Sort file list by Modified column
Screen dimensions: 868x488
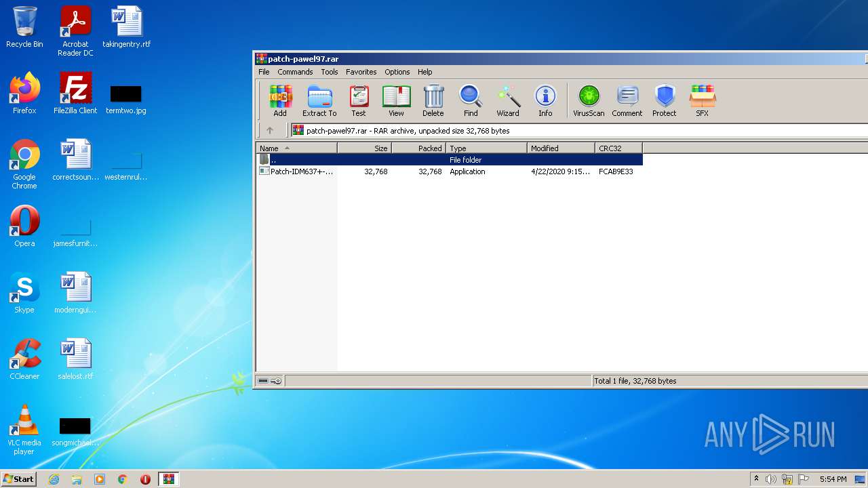pyautogui.click(x=561, y=148)
